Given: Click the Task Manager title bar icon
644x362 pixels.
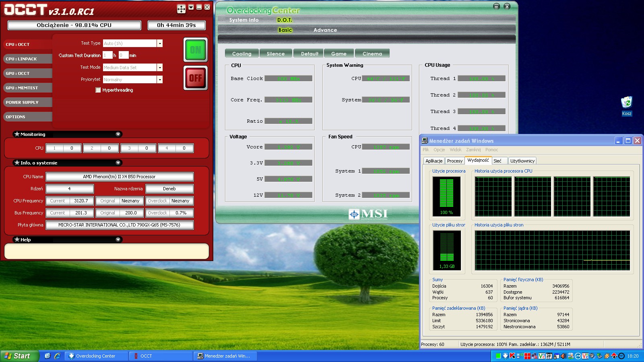Looking at the screenshot, I should coord(425,140).
